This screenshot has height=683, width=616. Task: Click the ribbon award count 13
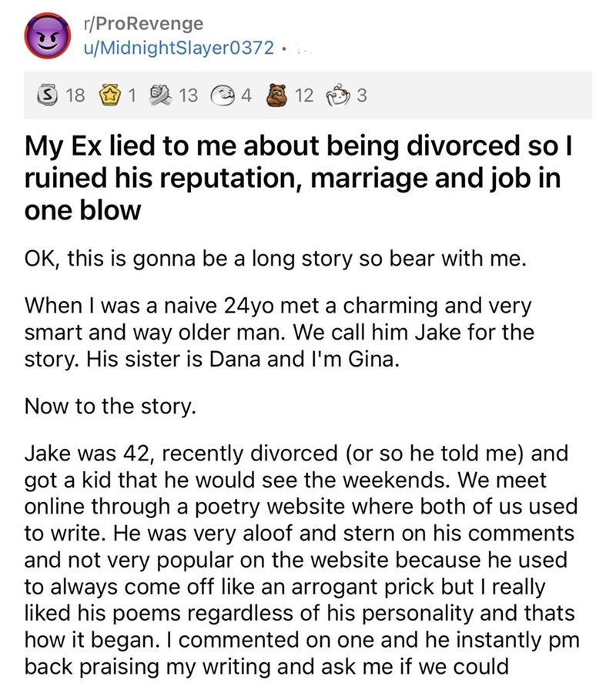(189, 96)
